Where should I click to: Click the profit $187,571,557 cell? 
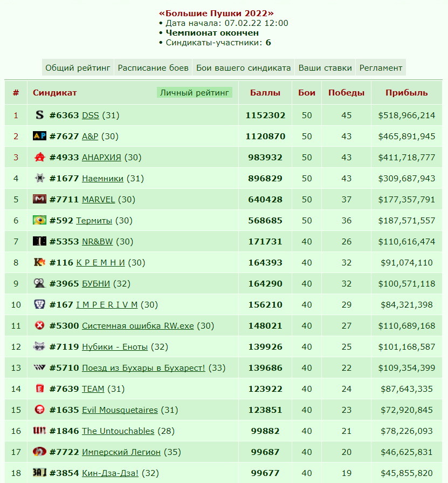406,221
